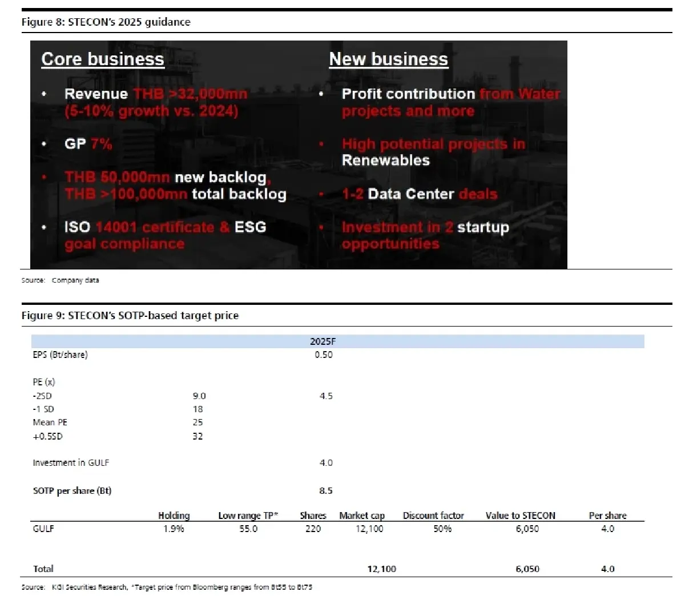685x616 pixels.
Task: Click the Company data source label
Action: click(59, 280)
